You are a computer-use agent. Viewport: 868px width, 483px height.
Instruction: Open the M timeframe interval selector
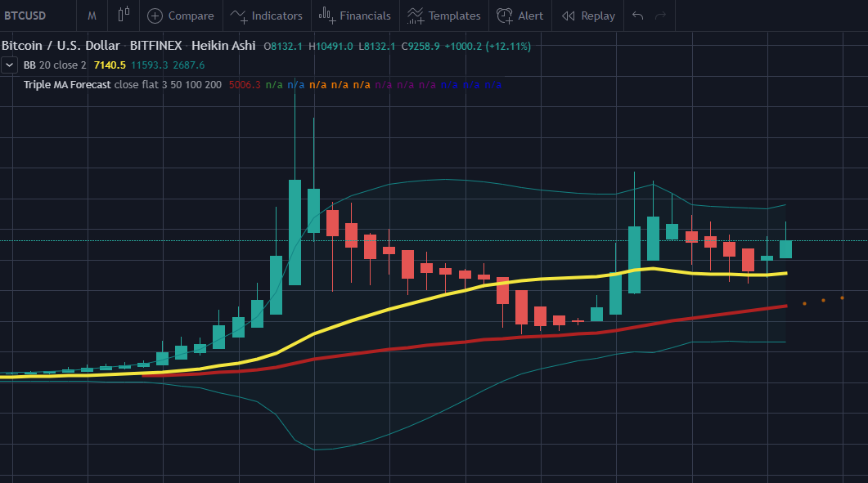tap(92, 16)
